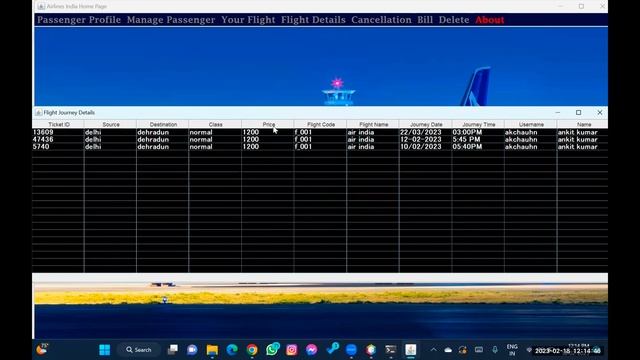Close the Flight Journey Details window
640x360 pixels.
(x=600, y=113)
